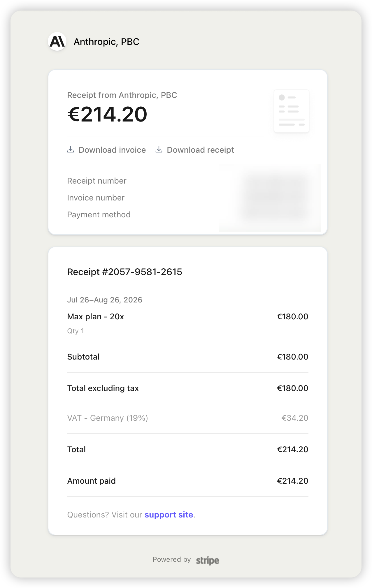
Task: Click the Payment method label
Action: click(99, 215)
